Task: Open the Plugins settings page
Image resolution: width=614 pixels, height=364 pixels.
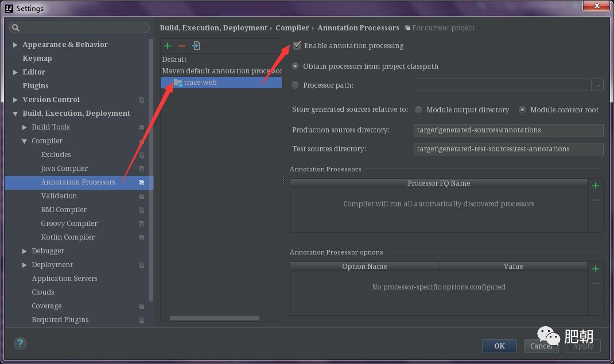Action: pyautogui.click(x=36, y=85)
